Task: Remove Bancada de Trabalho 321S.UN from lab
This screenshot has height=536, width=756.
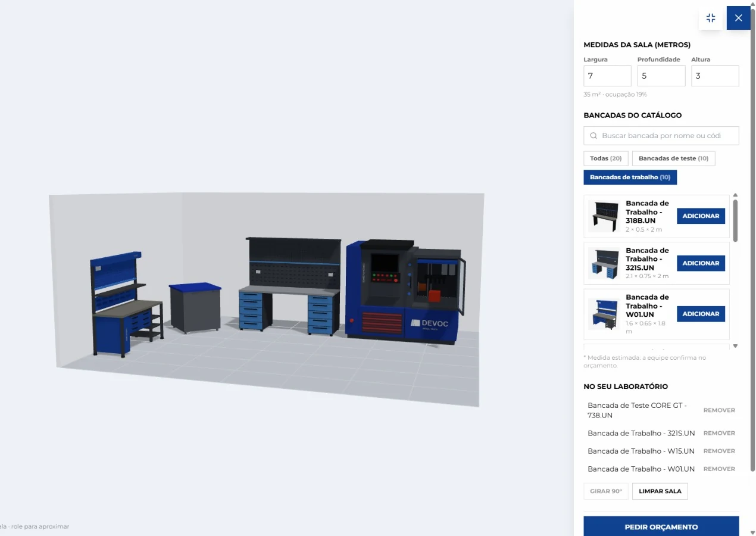Action: point(719,433)
